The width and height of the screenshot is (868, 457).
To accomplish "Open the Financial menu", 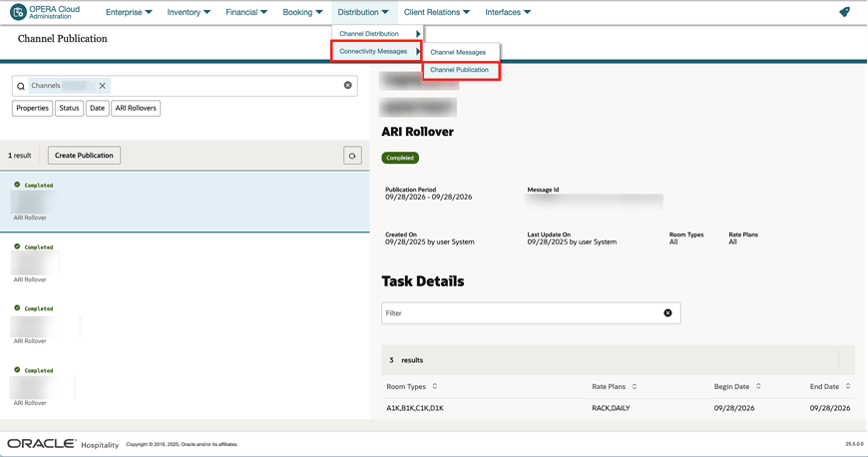I will [x=246, y=12].
